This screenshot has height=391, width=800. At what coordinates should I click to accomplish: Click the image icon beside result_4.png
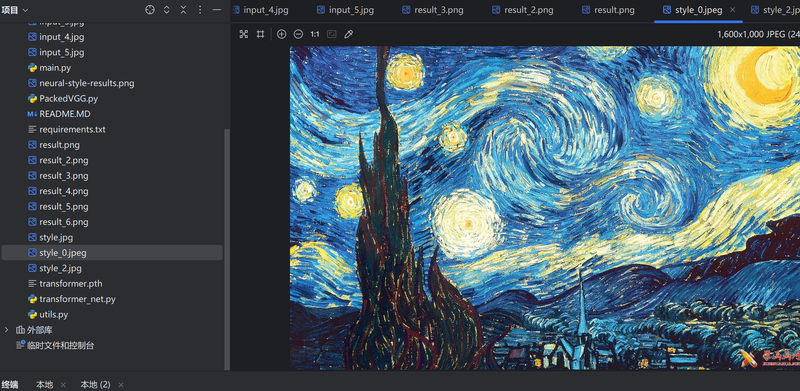[33, 191]
